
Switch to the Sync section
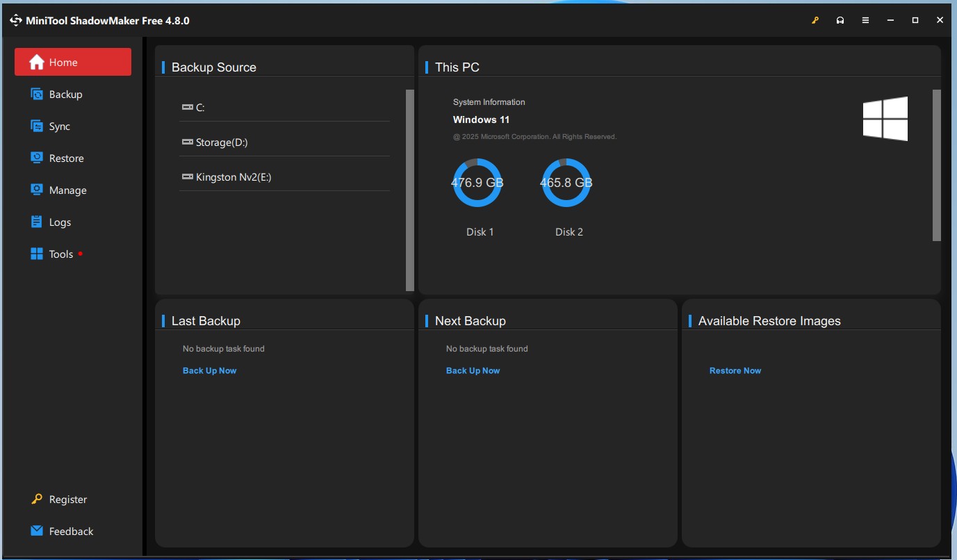pyautogui.click(x=59, y=126)
